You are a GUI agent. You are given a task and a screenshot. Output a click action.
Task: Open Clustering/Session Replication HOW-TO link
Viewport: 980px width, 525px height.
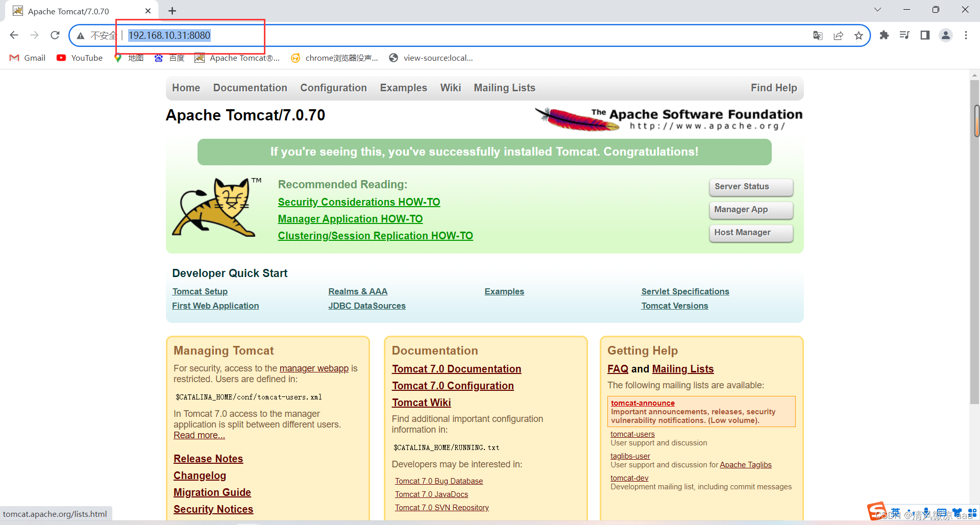(x=375, y=236)
